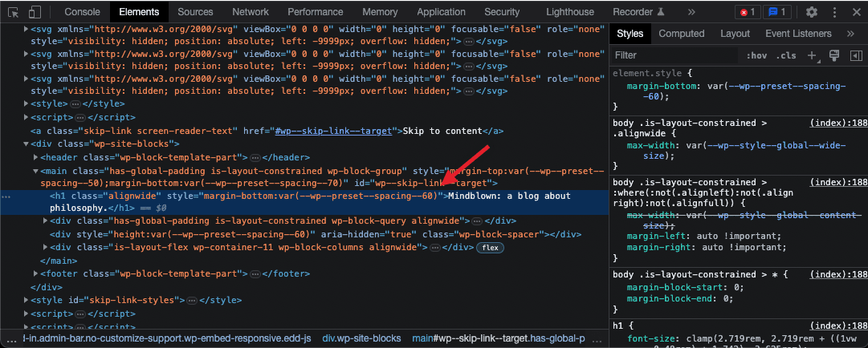This screenshot has width=868, height=348.
Task: Close the DevTools panel
Action: [856, 11]
